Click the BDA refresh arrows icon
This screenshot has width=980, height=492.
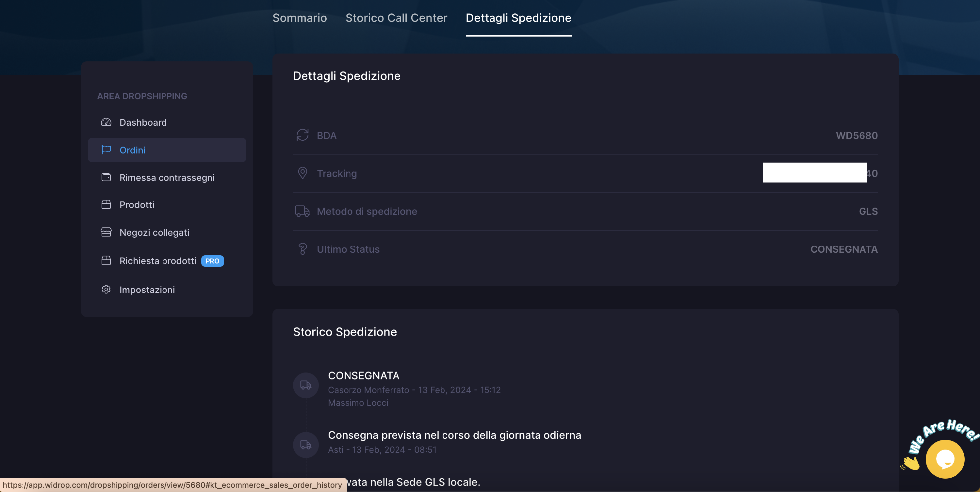302,135
